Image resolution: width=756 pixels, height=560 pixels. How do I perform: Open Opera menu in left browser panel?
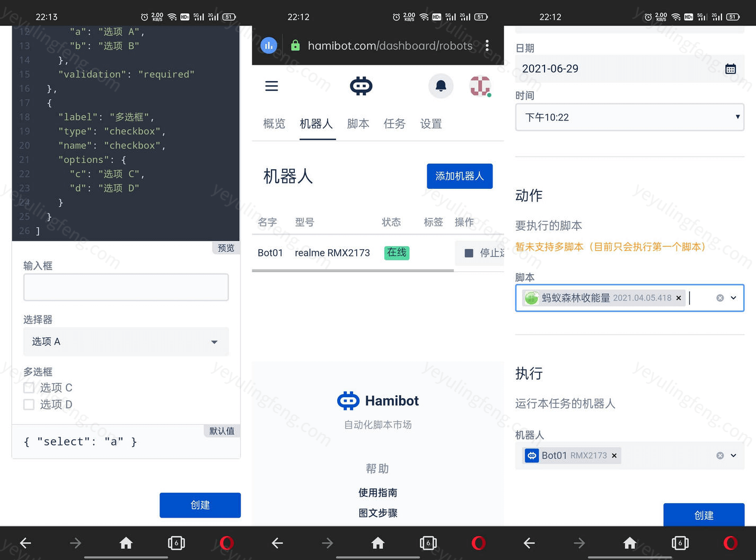[x=227, y=543]
